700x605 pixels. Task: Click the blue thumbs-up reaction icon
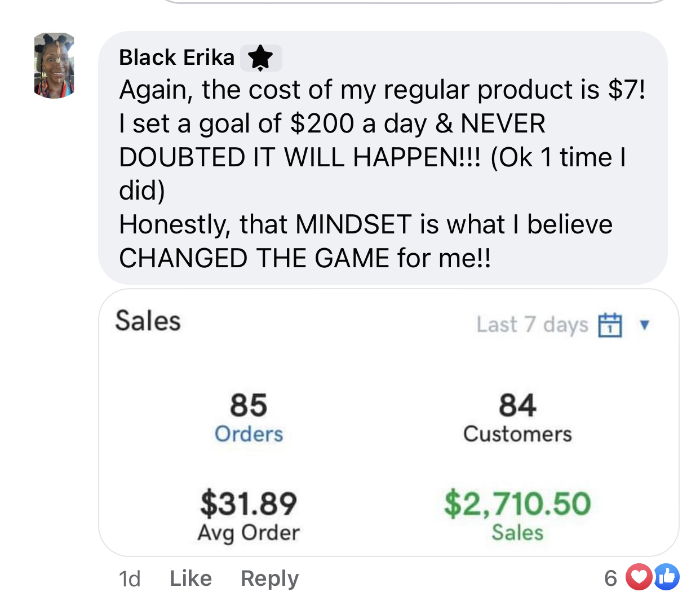(x=667, y=577)
